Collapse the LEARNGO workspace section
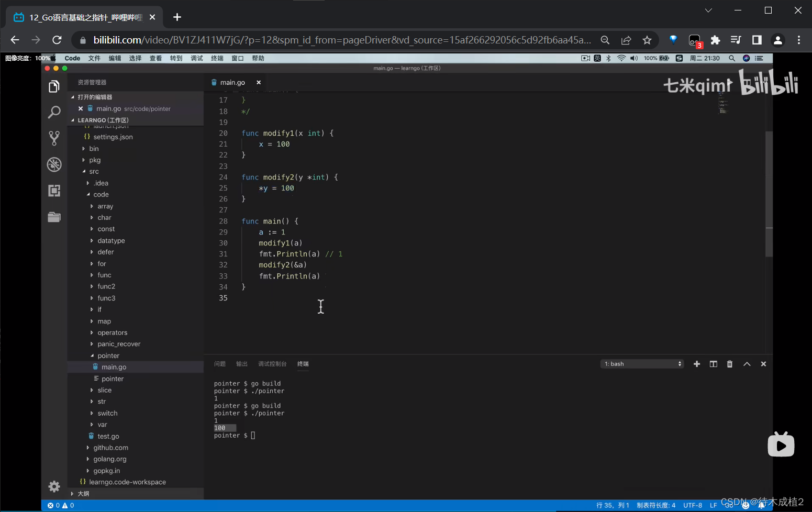The height and width of the screenshot is (512, 812). pos(73,120)
